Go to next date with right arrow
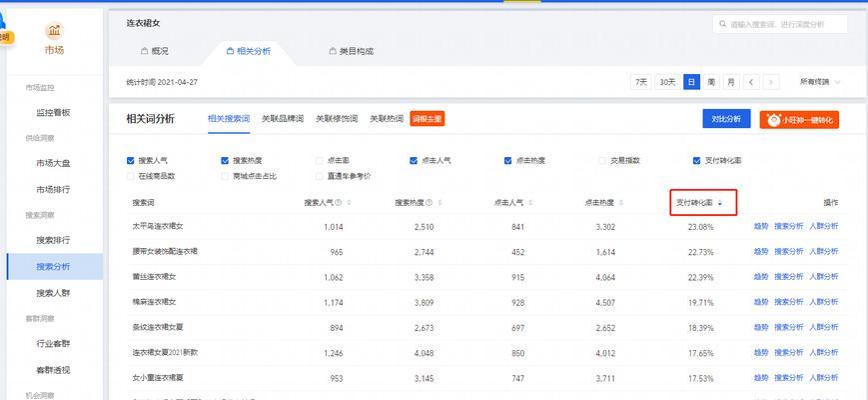The image size is (868, 400). pyautogui.click(x=771, y=82)
